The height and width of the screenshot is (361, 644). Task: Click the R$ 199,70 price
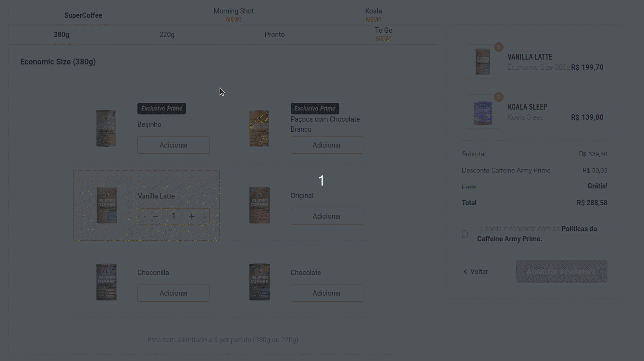[587, 67]
